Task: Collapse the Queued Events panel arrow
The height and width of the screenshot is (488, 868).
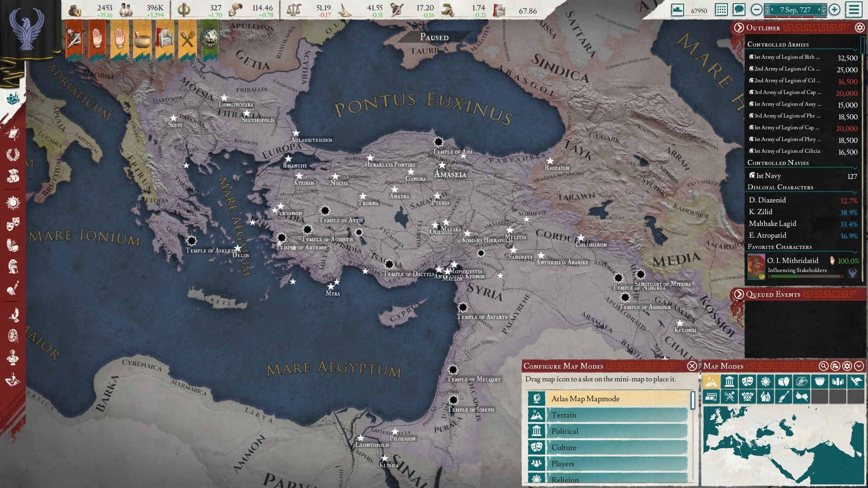Action: click(x=739, y=294)
